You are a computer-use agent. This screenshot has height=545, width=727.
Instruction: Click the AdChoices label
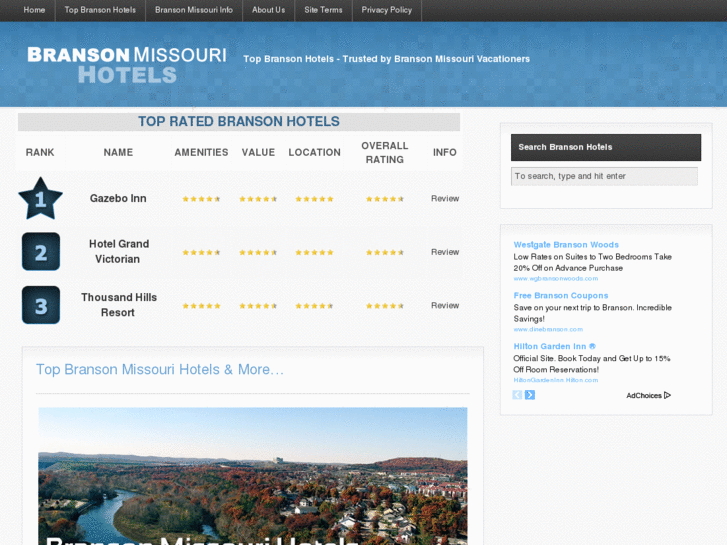[x=644, y=396]
